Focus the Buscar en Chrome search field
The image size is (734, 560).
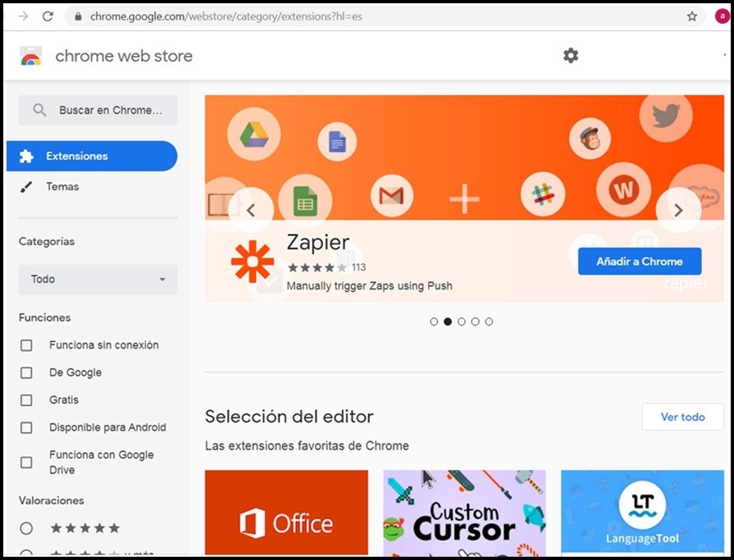click(98, 111)
